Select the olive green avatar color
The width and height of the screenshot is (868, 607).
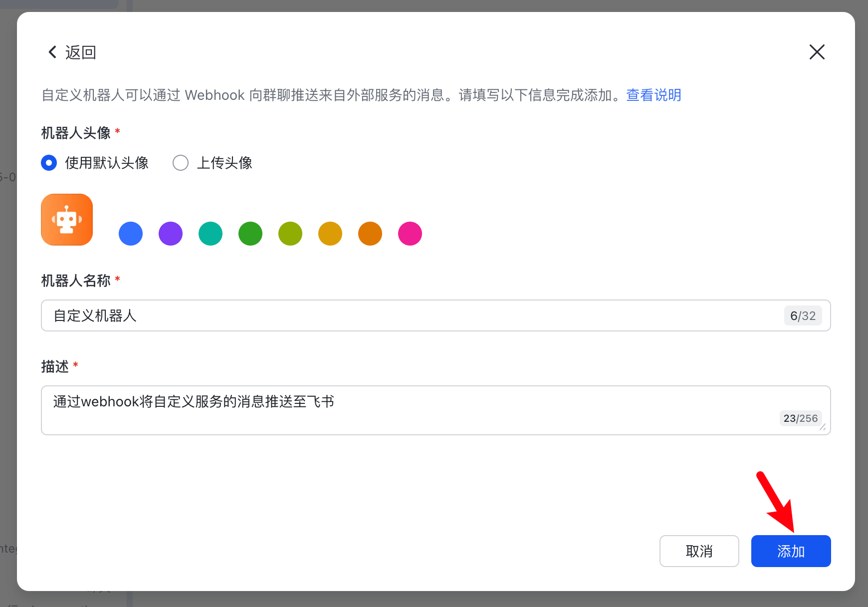pyautogui.click(x=290, y=234)
